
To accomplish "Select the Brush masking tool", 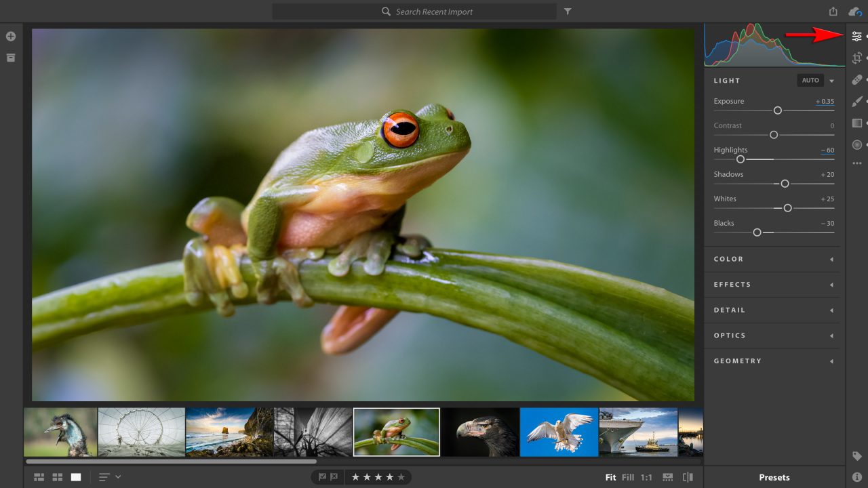I will tap(856, 101).
